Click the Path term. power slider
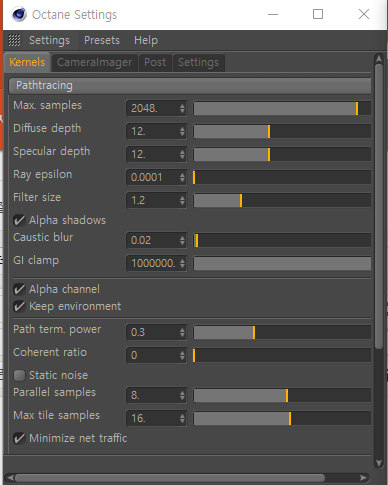 click(282, 333)
